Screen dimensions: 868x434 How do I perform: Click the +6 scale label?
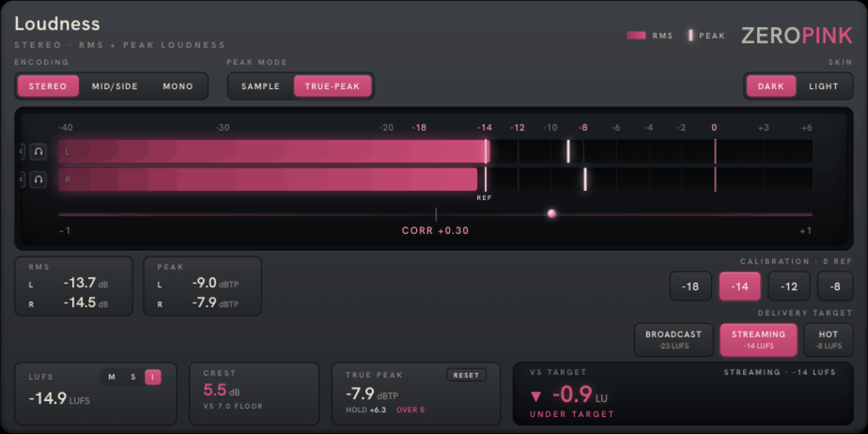coord(807,128)
